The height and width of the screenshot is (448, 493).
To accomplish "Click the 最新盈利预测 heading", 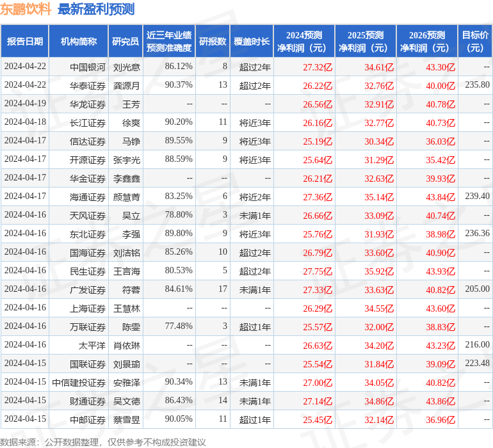I will [96, 9].
